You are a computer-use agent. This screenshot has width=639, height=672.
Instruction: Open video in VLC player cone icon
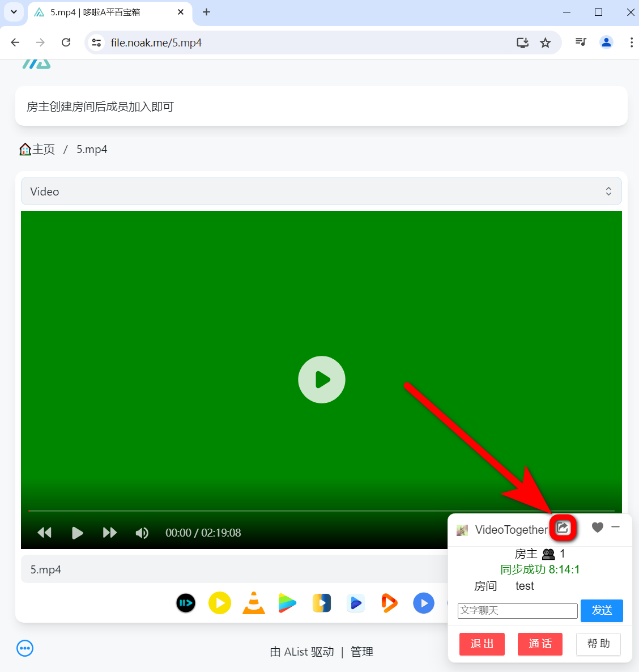point(254,603)
